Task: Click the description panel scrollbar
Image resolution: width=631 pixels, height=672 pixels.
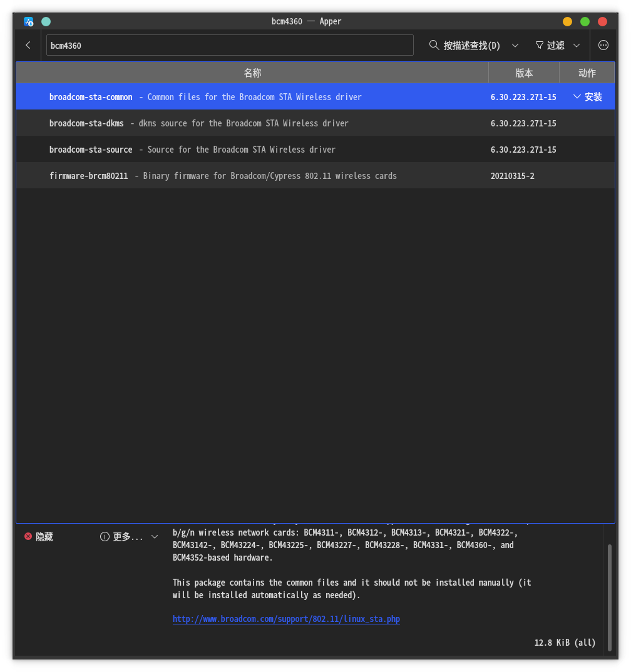Action: click(609, 598)
